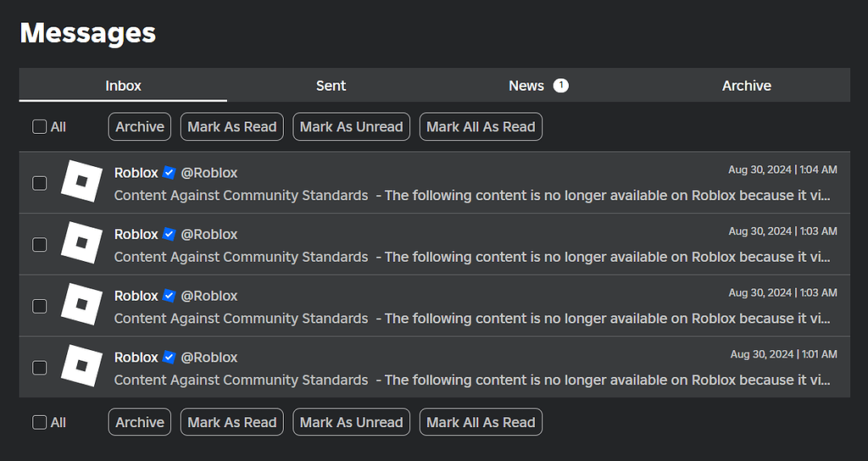Screen dimensions: 868x461
Task: Go to the Archive tab
Action: tap(746, 86)
